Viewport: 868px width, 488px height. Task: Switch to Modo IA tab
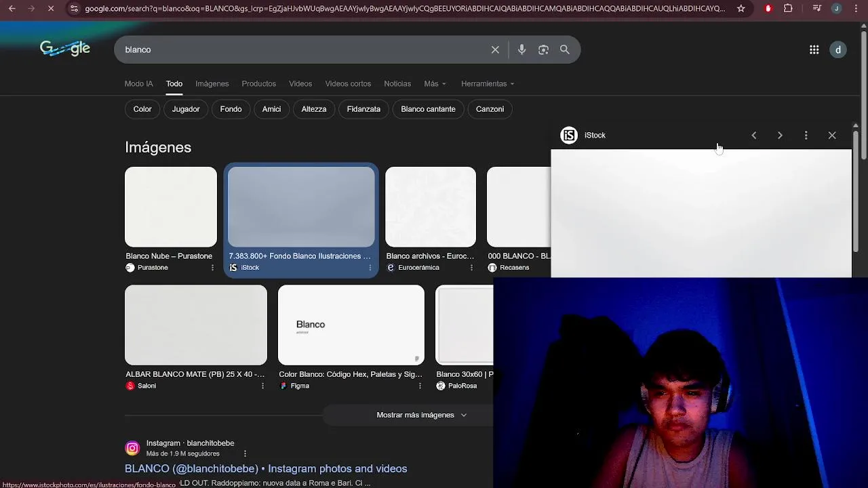point(138,84)
